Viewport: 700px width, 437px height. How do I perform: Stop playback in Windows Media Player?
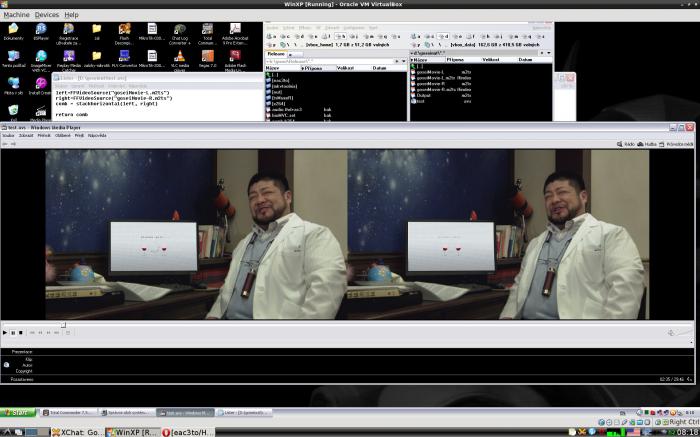[21, 333]
